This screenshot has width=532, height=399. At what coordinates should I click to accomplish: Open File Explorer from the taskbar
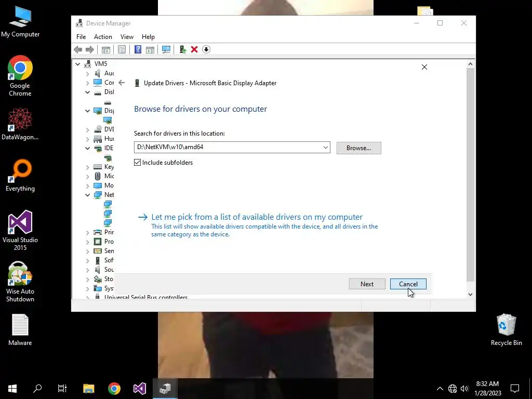tap(88, 389)
